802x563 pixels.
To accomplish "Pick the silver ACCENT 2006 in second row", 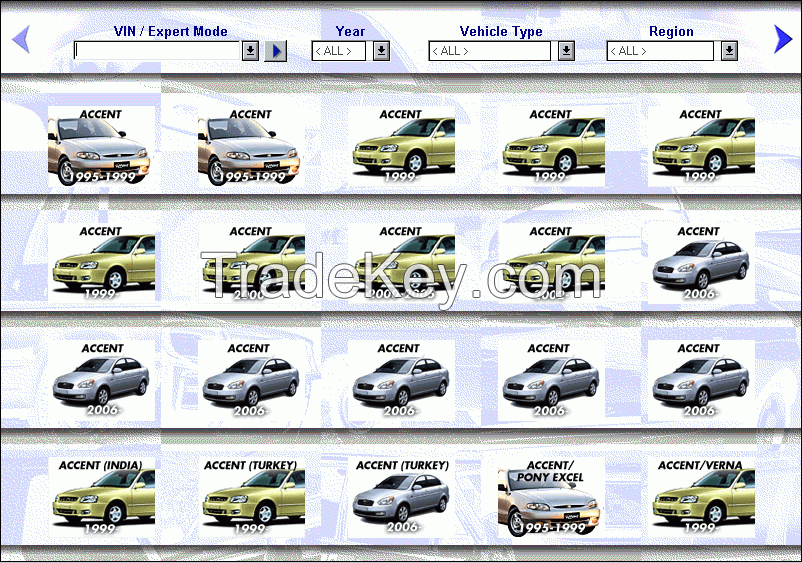I will pyautogui.click(x=701, y=263).
